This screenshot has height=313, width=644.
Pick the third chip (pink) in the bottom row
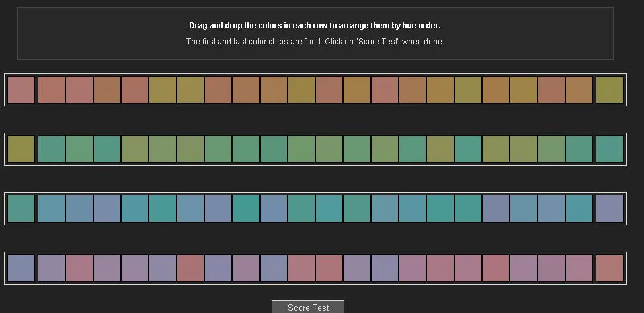click(79, 268)
